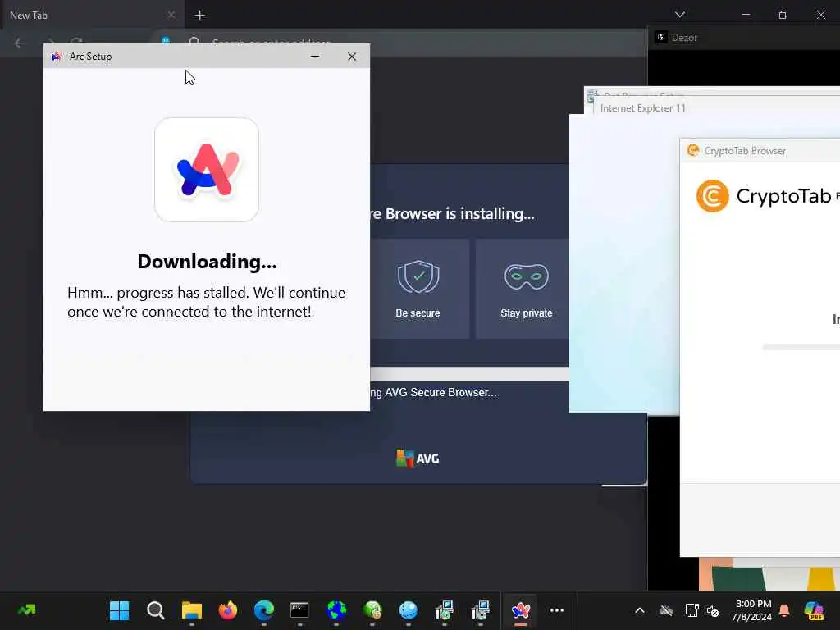
Task: Expand the tab list chevron in browser
Action: click(x=680, y=15)
